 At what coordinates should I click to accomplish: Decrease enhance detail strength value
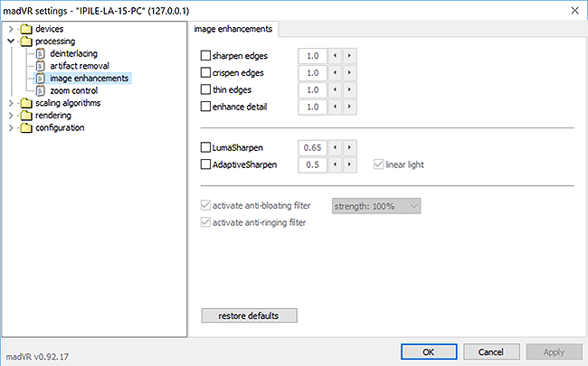(335, 107)
